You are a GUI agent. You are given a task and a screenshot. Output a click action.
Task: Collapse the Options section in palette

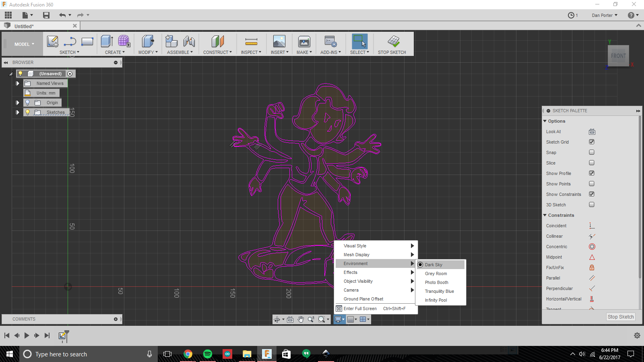545,121
